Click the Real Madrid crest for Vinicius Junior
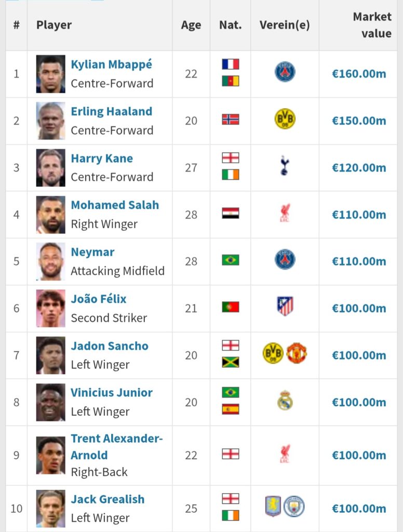 [x=285, y=401]
